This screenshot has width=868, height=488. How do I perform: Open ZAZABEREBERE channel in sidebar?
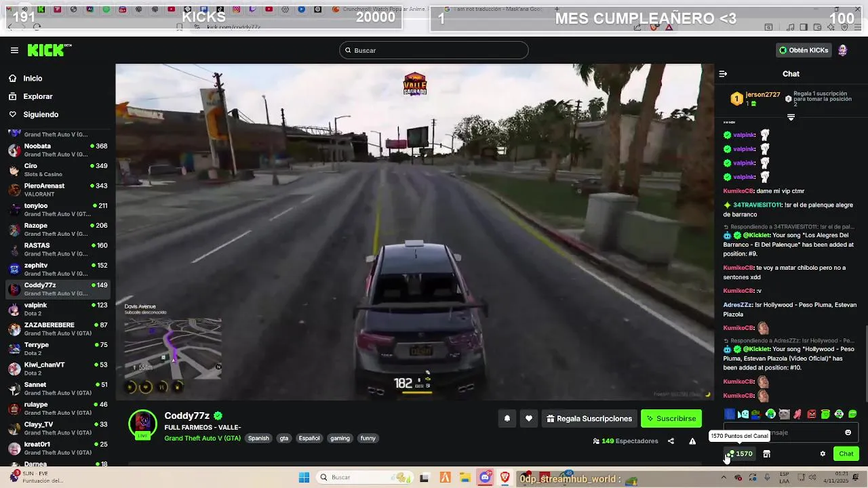(x=58, y=329)
